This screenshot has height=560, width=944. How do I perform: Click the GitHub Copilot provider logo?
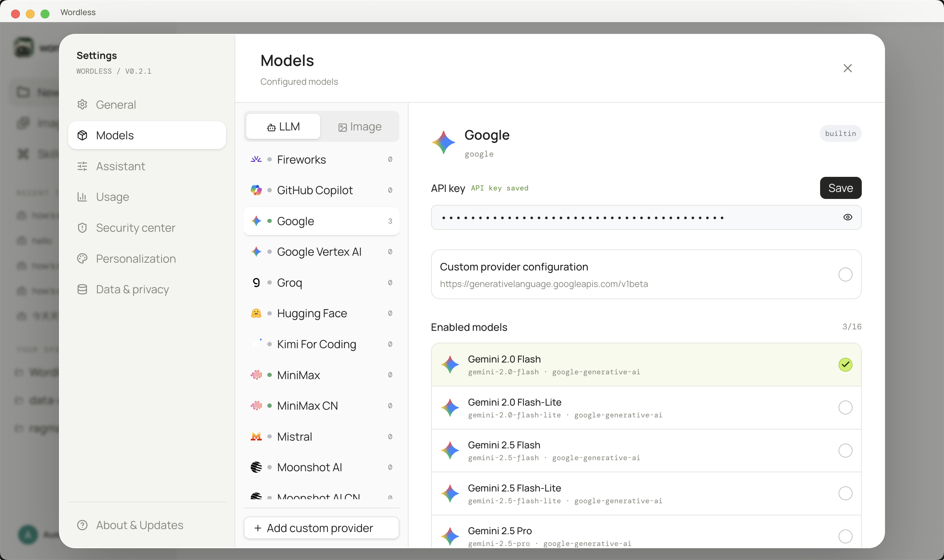pyautogui.click(x=256, y=190)
